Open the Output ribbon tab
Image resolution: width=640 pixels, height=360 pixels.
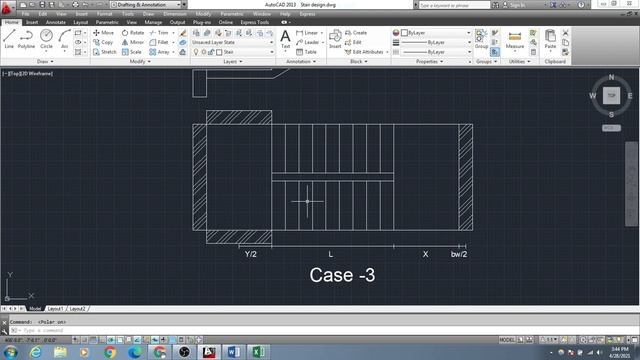coord(177,22)
